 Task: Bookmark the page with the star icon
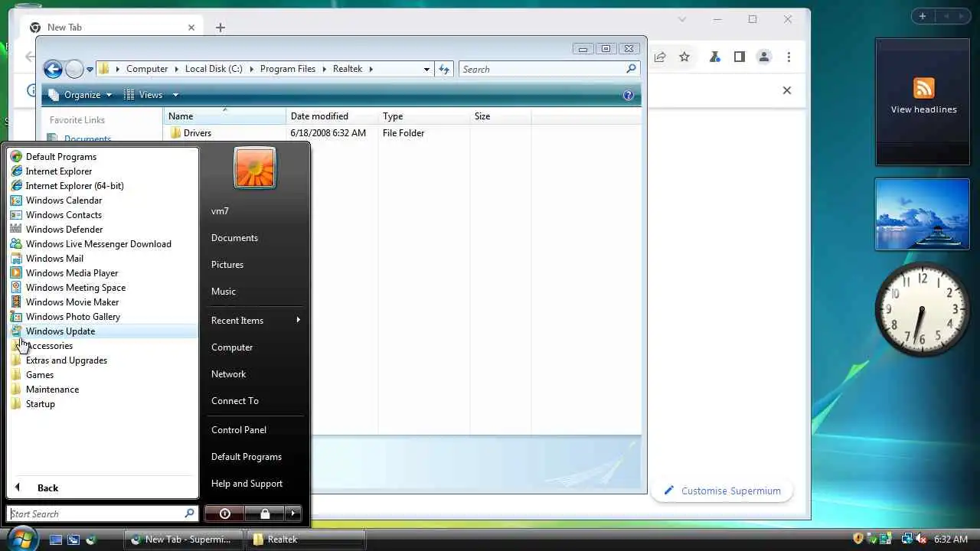(x=684, y=57)
